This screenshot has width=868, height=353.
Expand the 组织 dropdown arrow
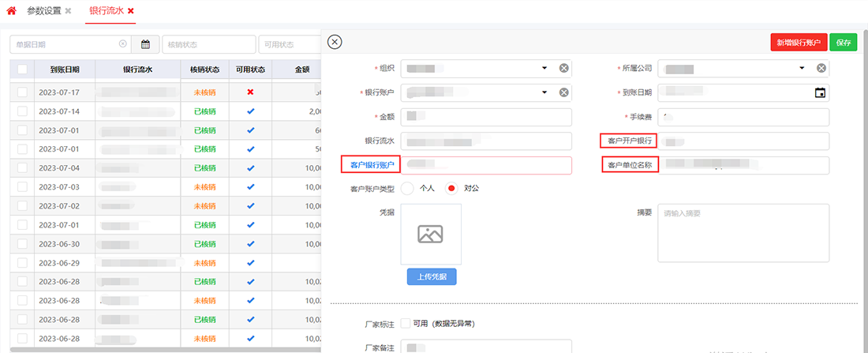[544, 69]
